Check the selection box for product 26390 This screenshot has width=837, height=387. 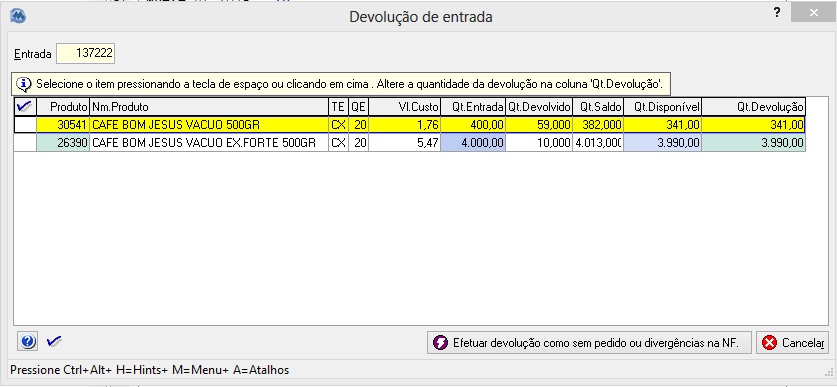(x=25, y=143)
